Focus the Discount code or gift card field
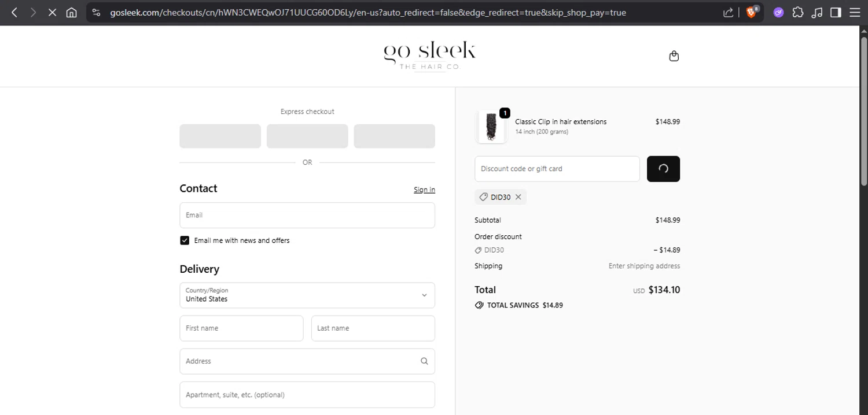The height and width of the screenshot is (415, 868). [557, 169]
